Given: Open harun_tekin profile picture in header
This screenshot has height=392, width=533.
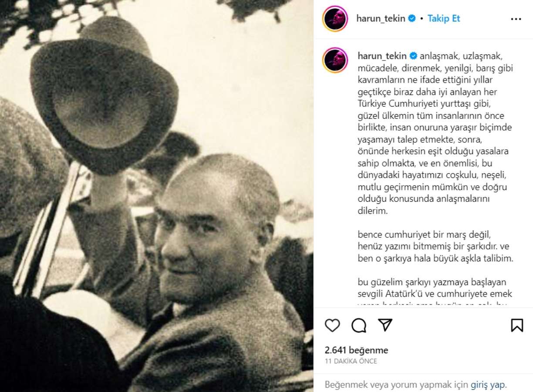Looking at the screenshot, I should click(335, 19).
